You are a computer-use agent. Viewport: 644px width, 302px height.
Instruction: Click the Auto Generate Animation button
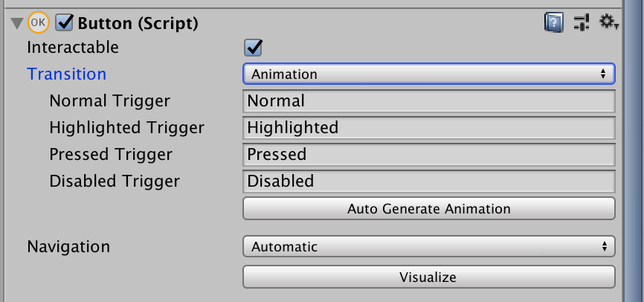click(428, 208)
